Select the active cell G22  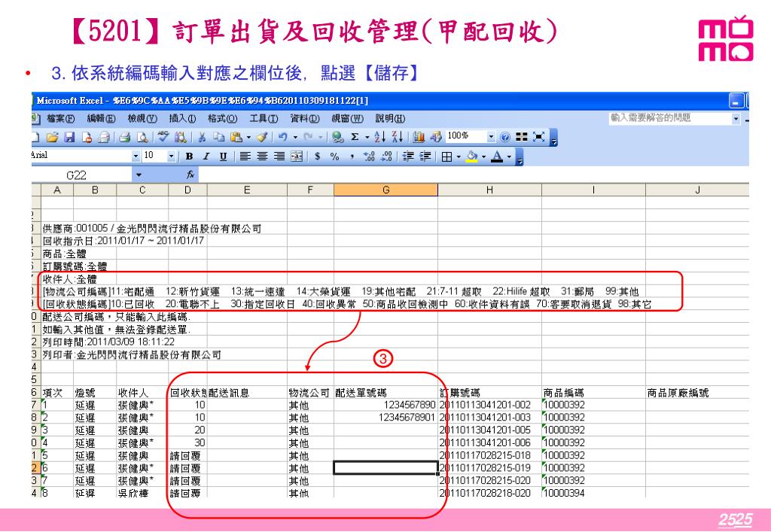click(x=385, y=467)
